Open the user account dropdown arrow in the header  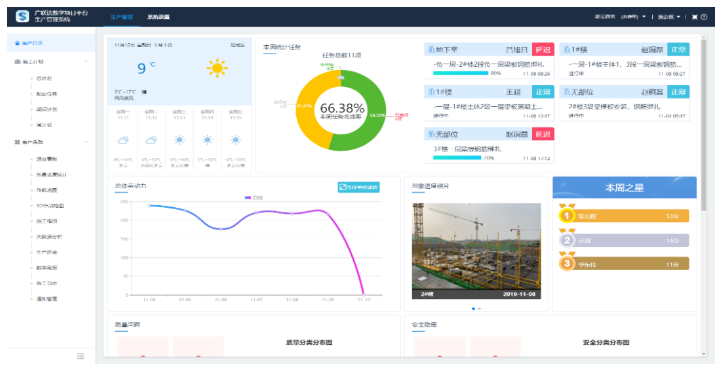679,17
